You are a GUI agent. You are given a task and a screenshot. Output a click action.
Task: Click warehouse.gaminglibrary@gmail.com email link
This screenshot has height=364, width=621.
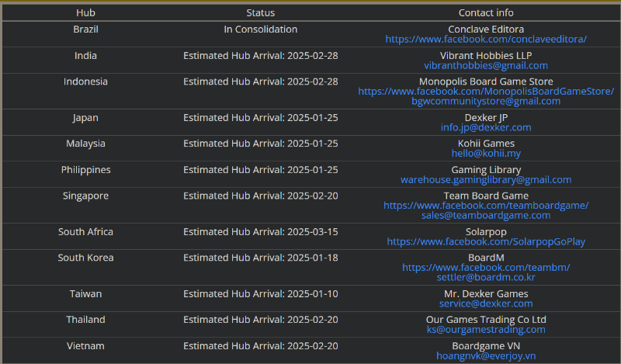[486, 180]
